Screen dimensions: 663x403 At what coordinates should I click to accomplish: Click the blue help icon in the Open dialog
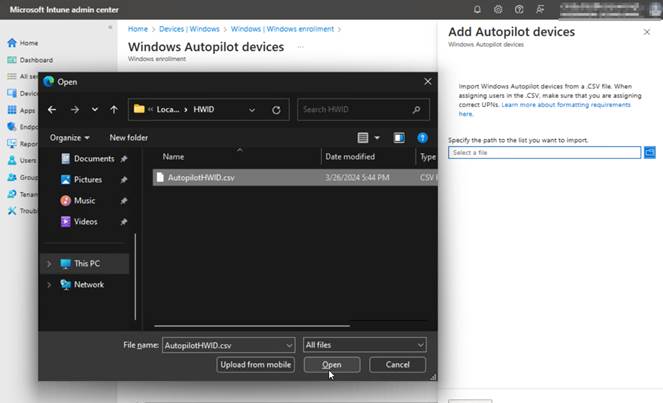(x=423, y=137)
